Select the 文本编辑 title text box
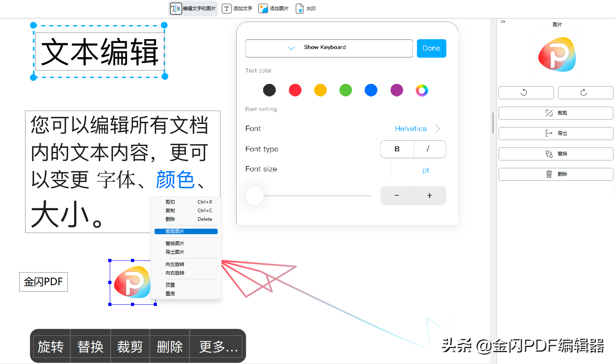615x364 pixels. (100, 52)
